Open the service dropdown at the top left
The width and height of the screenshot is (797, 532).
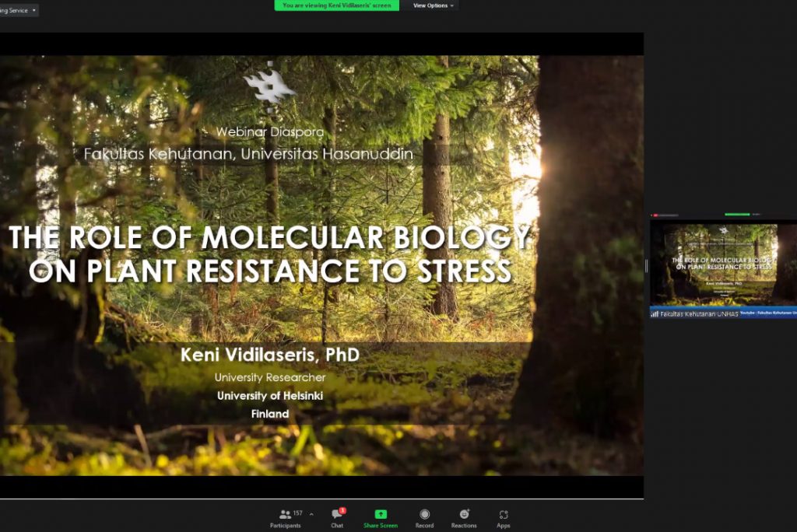tap(16, 10)
